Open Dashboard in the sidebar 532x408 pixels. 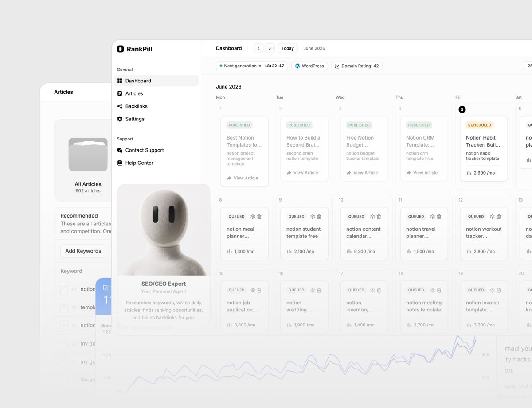[x=156, y=81]
